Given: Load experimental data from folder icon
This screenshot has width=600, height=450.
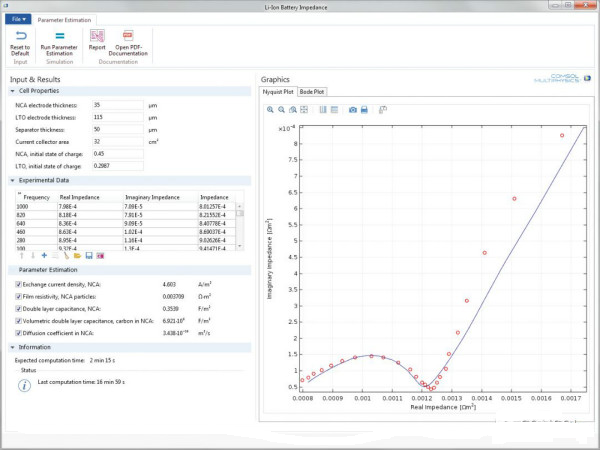Looking at the screenshot, I should 77,256.
